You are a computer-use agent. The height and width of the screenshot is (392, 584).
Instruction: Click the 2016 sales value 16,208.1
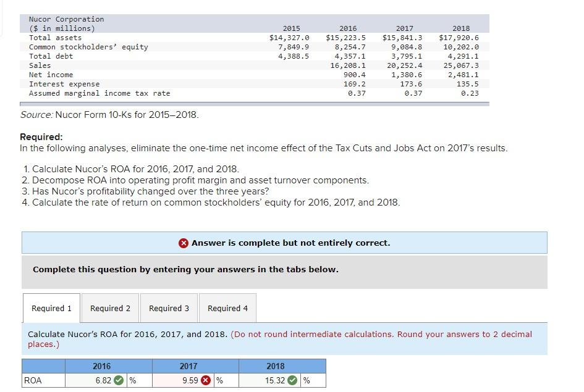point(348,65)
